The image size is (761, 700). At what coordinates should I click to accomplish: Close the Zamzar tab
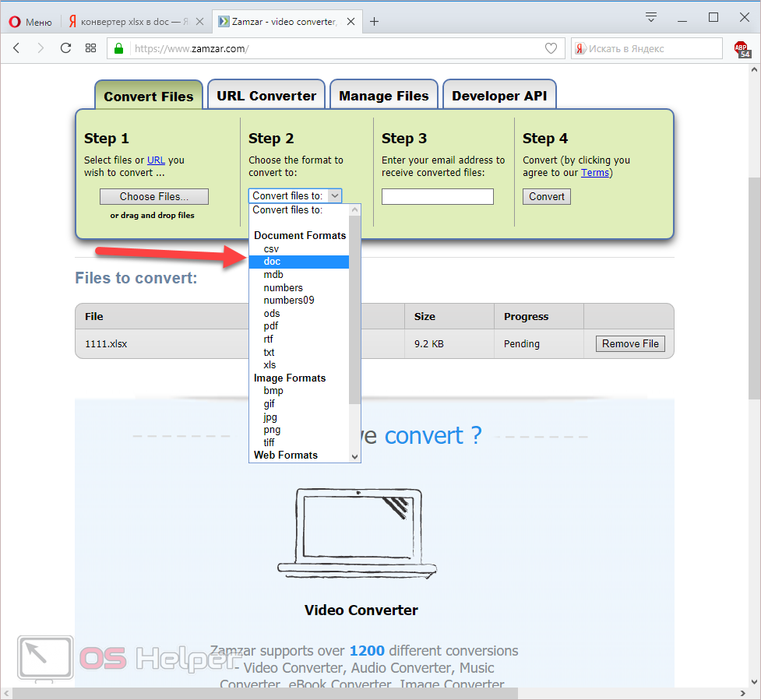point(352,22)
